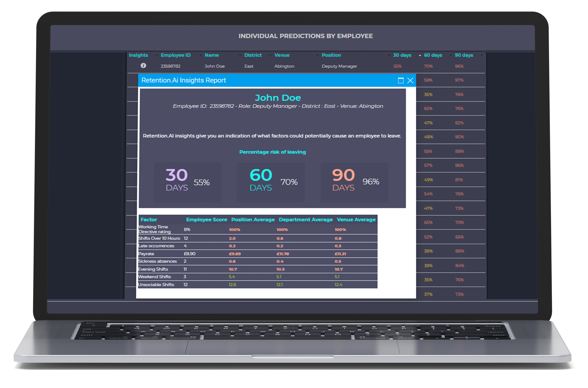
Task: Click the Percentage risk of leaving label
Action: click(272, 152)
